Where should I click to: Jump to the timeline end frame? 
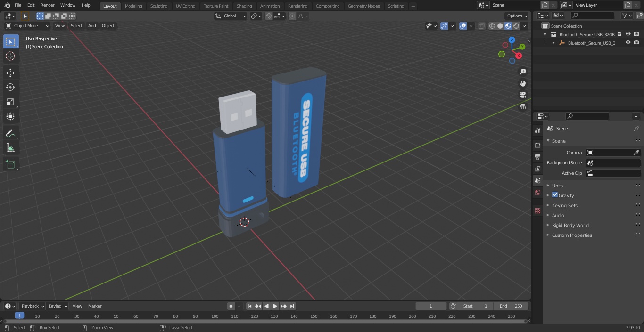pyautogui.click(x=292, y=306)
